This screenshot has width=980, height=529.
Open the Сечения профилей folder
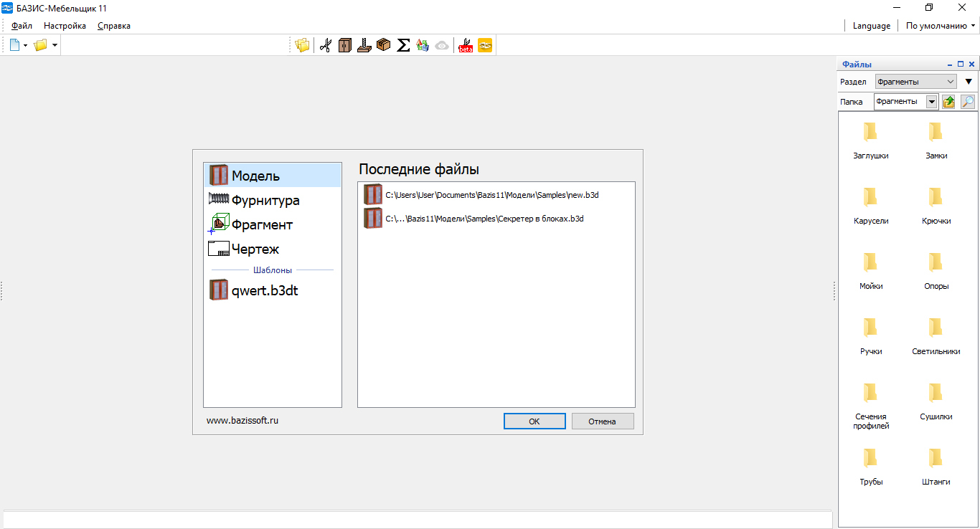coord(871,406)
